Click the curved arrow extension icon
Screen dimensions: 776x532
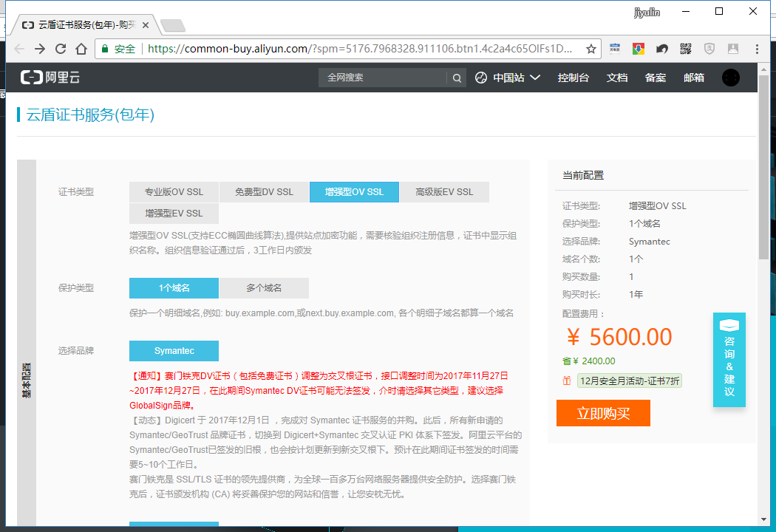tap(661, 49)
